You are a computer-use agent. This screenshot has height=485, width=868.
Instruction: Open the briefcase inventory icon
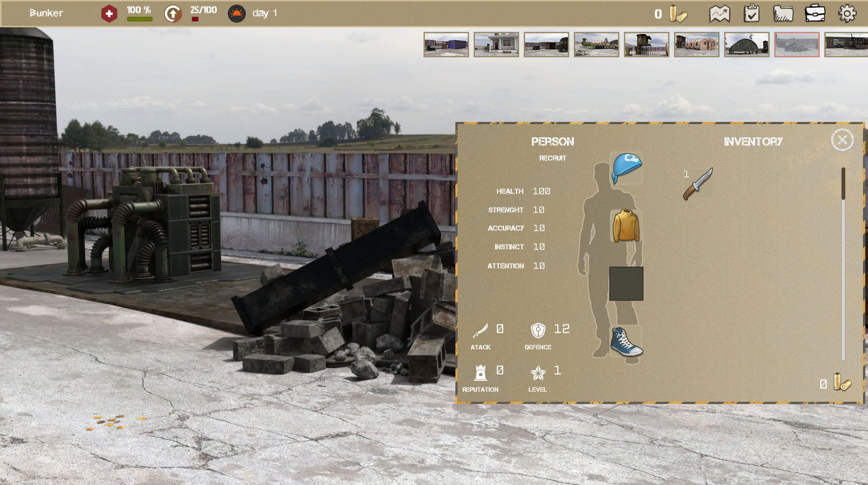[x=815, y=14]
